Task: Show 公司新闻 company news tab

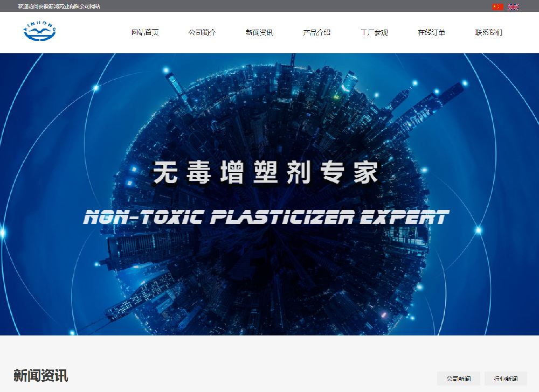Action: pyautogui.click(x=458, y=379)
